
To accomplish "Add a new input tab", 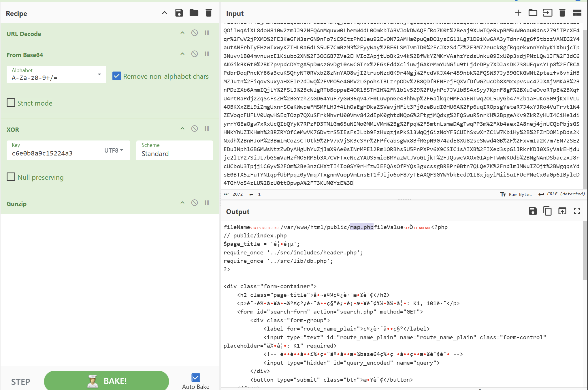I will coord(518,13).
